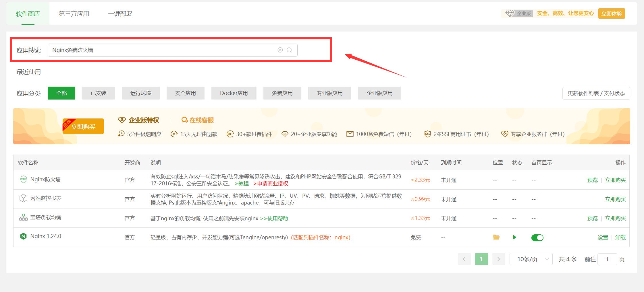Screen dimensions: 644x292
Task: Click 卸载 for Nginx 1.24.0
Action: 620,238
